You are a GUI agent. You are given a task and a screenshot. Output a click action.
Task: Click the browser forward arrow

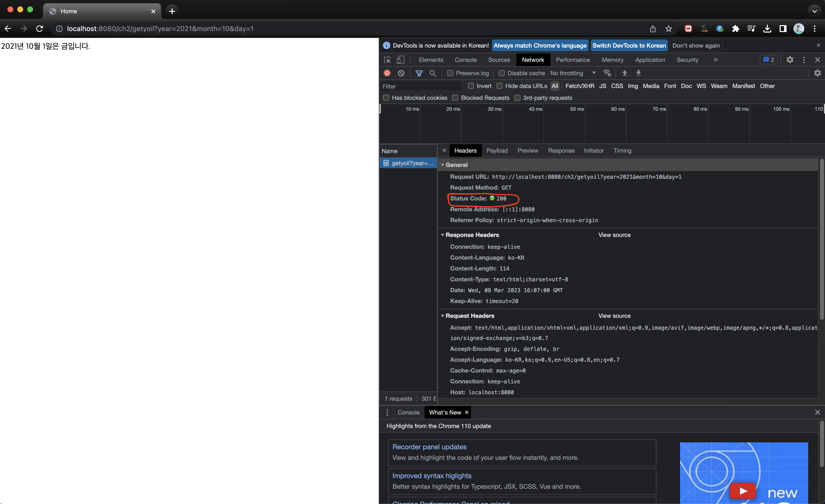coord(23,29)
